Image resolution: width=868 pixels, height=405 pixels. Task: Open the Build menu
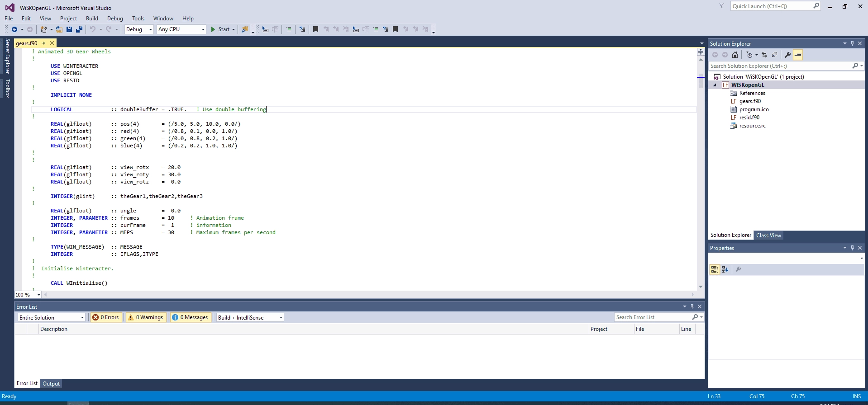pos(92,19)
